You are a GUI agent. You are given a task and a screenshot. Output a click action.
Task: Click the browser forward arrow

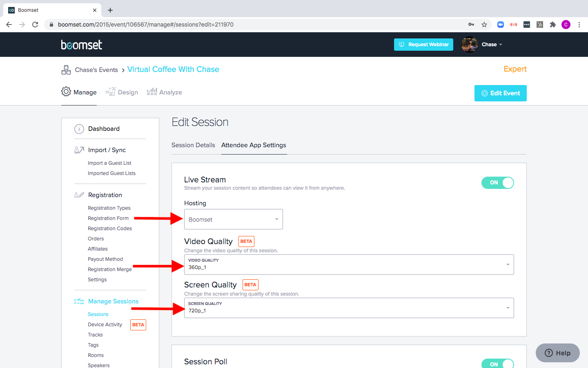tap(22, 25)
